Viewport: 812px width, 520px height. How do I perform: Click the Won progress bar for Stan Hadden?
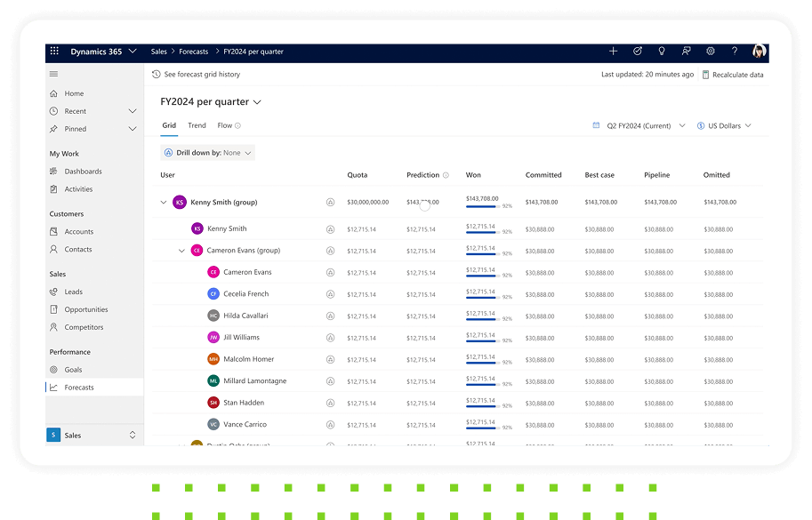pos(481,407)
